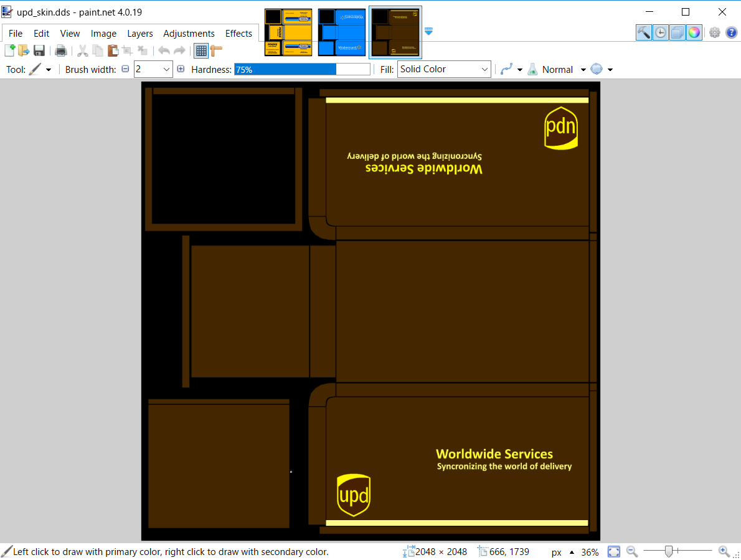Expand the antialiasing mode dropdown arrow
The image size is (741, 560).
pos(520,70)
